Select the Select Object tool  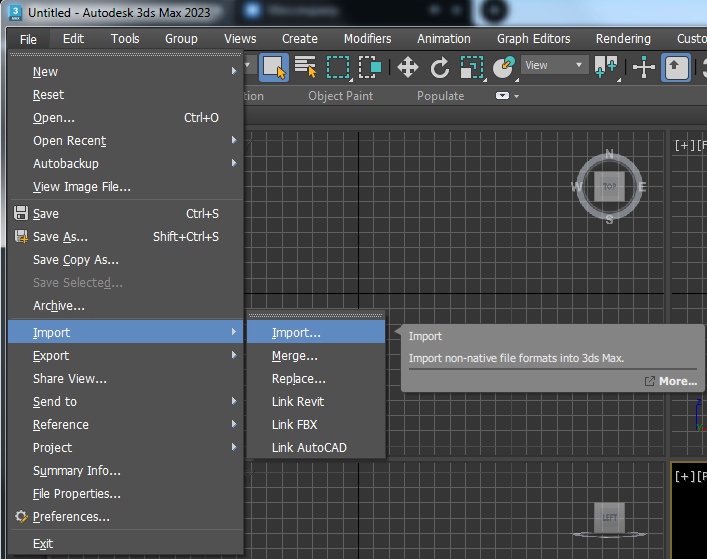coord(273,67)
